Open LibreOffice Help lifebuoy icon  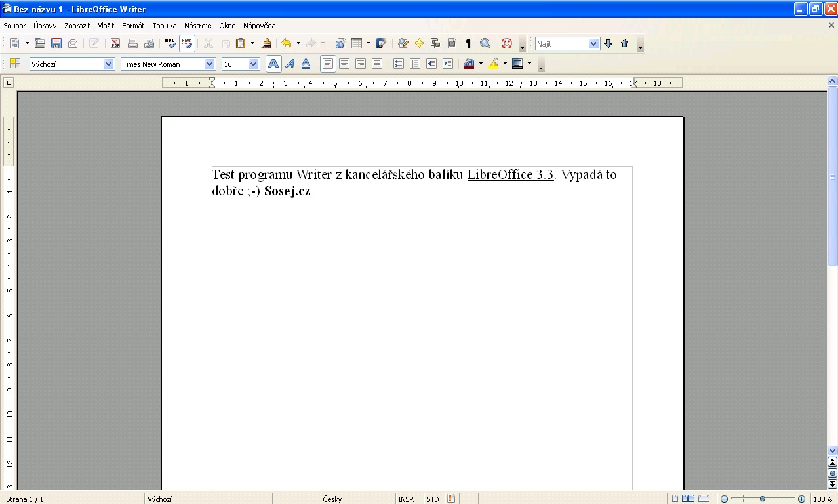507,44
